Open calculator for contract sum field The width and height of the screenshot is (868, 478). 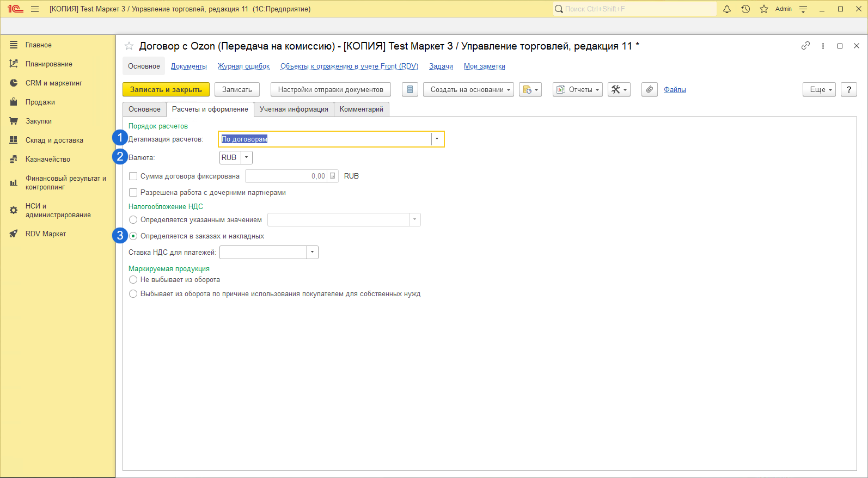333,176
